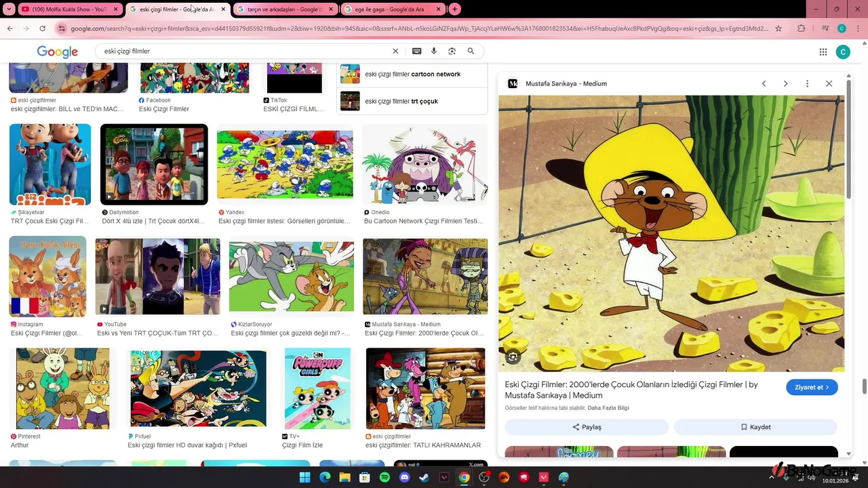The height and width of the screenshot is (488, 868).
Task: Switch to the Molfix Kukla Show YouTube tab
Action: coord(70,9)
